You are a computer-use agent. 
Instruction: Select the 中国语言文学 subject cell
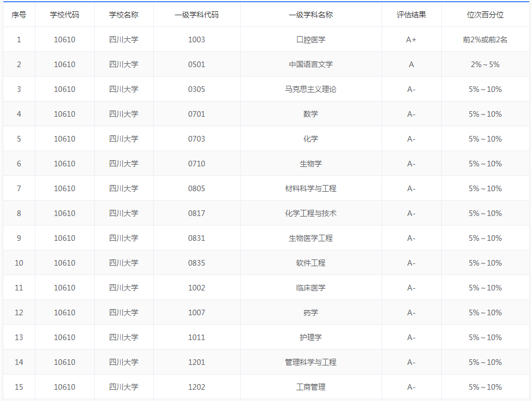click(x=311, y=64)
